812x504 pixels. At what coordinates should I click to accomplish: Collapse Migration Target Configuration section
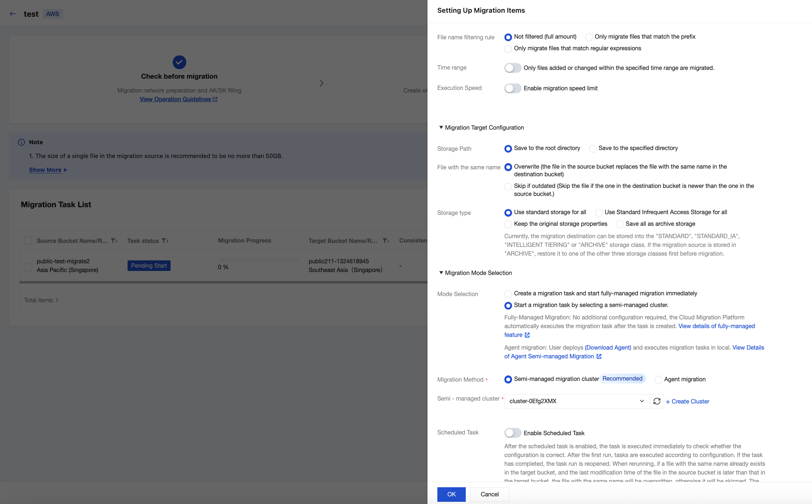tap(441, 127)
